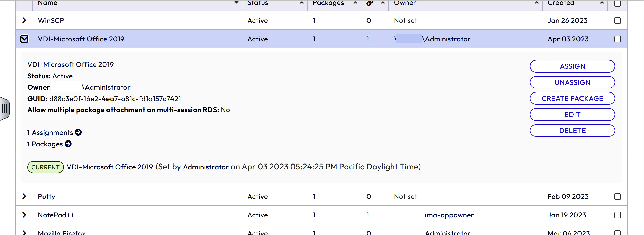Expand the WinSCP row
Viewport: 644px width, 235px height.
[x=24, y=20]
